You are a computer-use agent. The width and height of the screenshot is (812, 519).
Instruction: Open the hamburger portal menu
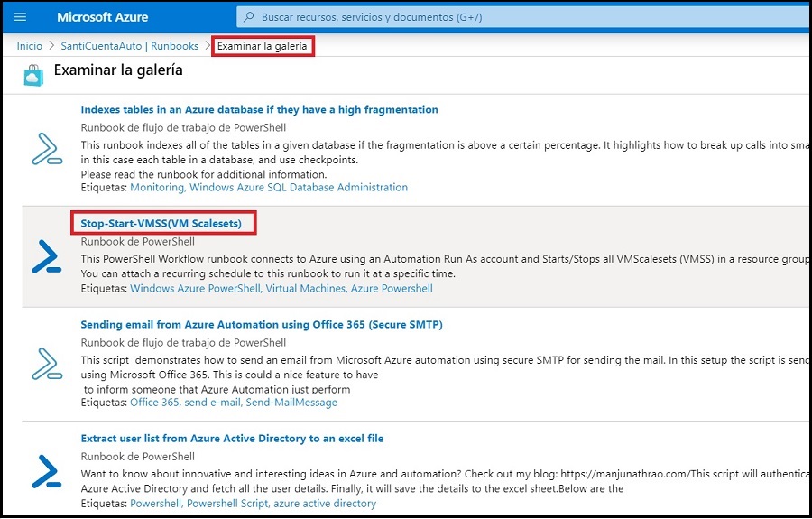coord(20,17)
